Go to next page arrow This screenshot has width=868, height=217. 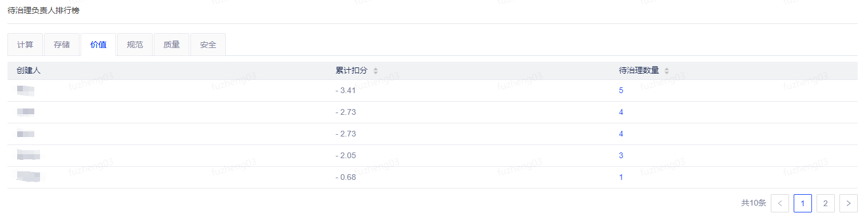click(x=849, y=203)
